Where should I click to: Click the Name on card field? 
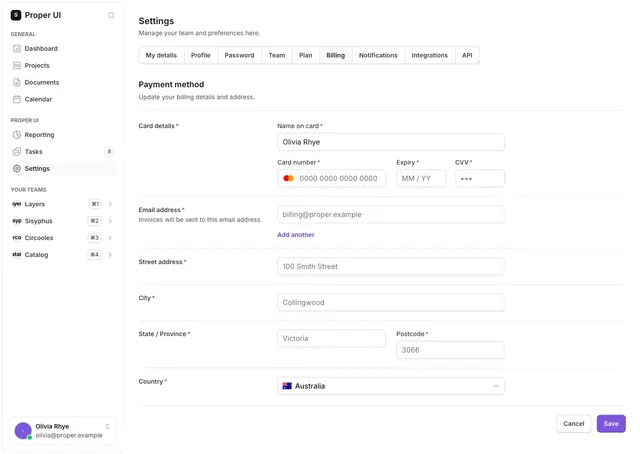391,142
